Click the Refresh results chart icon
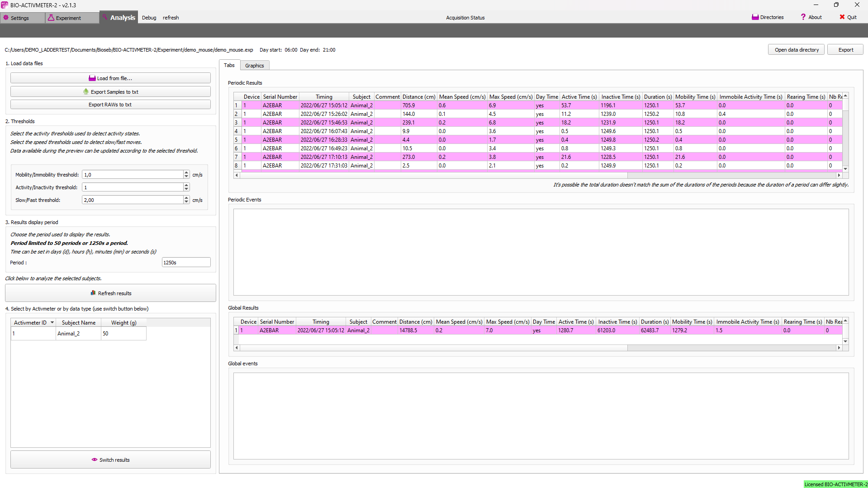The image size is (868, 488). click(93, 293)
